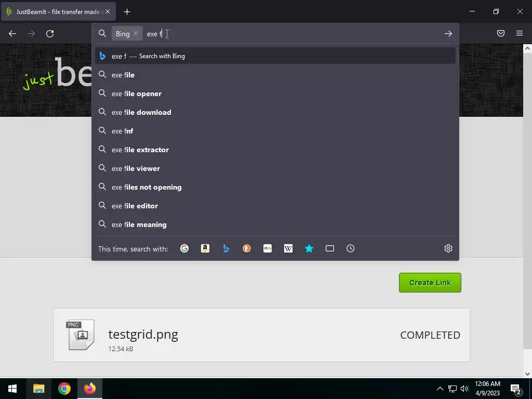532x399 pixels.
Task: Open a new tab with the plus icon
Action: point(127,12)
